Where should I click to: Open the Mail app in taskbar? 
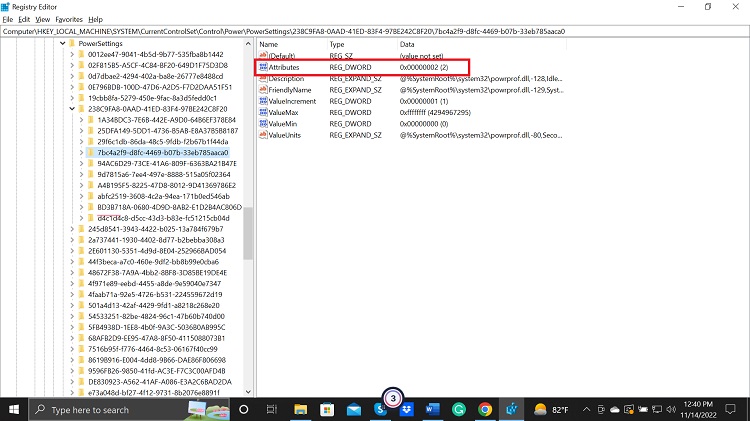(353, 409)
